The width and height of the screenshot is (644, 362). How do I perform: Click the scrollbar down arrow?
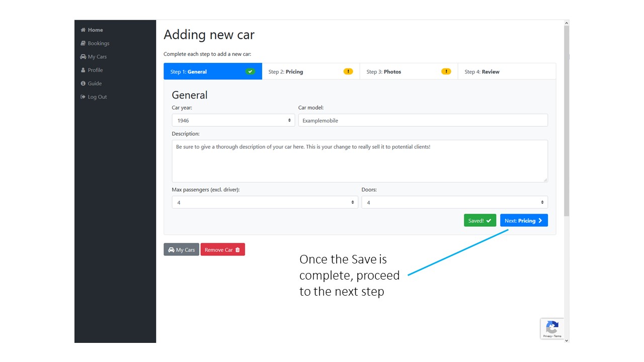(567, 340)
